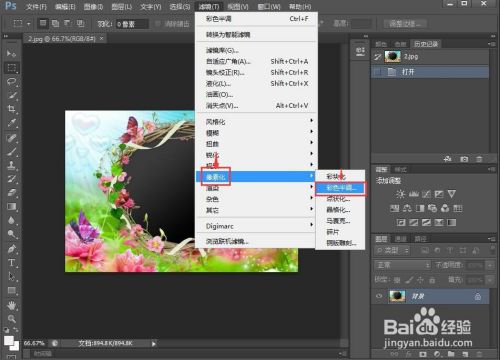Select the Crop tool

tap(11, 109)
